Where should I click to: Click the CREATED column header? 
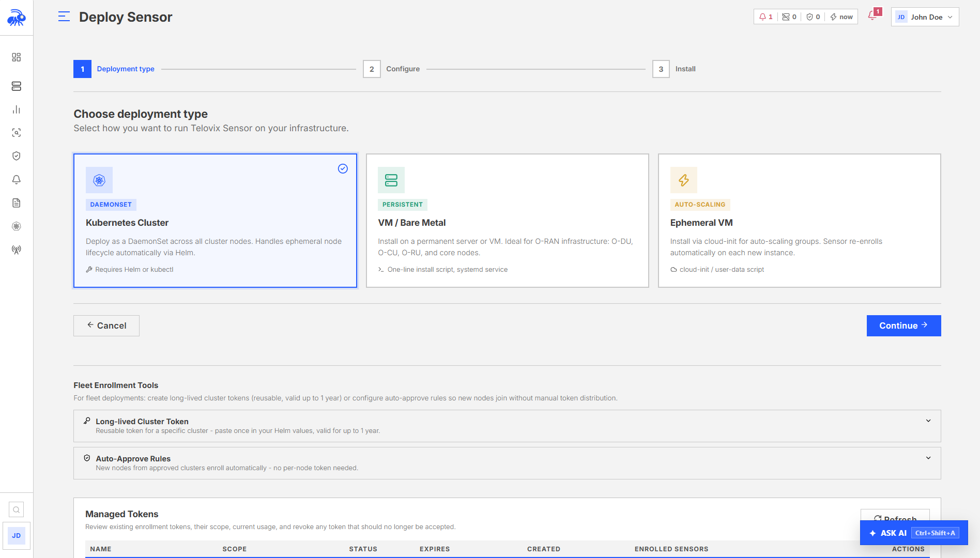point(544,549)
